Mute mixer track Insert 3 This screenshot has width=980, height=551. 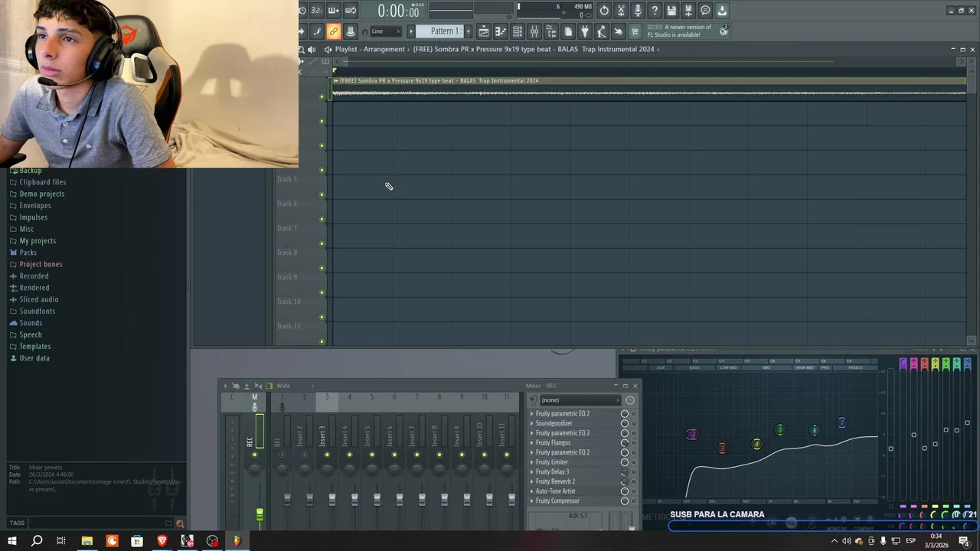[327, 455]
